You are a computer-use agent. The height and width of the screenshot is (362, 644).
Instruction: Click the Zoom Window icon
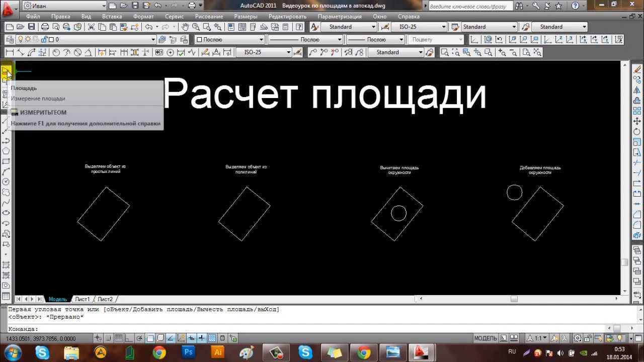point(445,52)
